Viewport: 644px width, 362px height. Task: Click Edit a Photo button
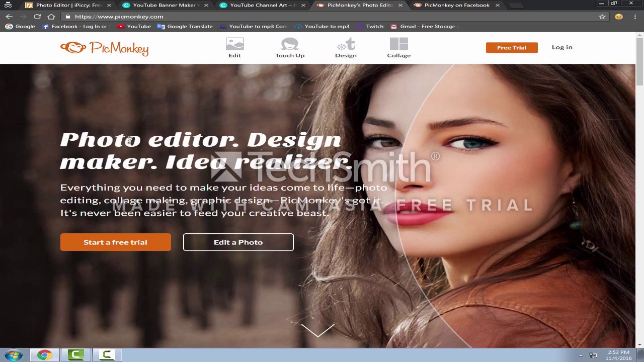[238, 242]
